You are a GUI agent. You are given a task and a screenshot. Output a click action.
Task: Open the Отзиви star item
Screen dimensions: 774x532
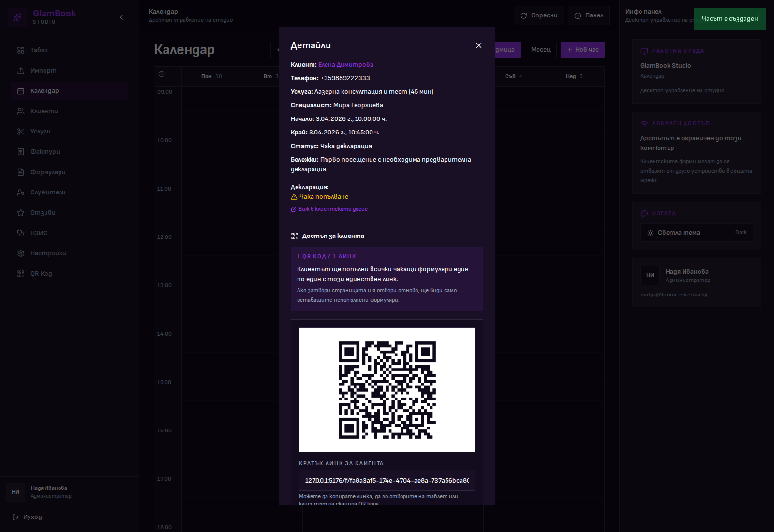point(43,213)
